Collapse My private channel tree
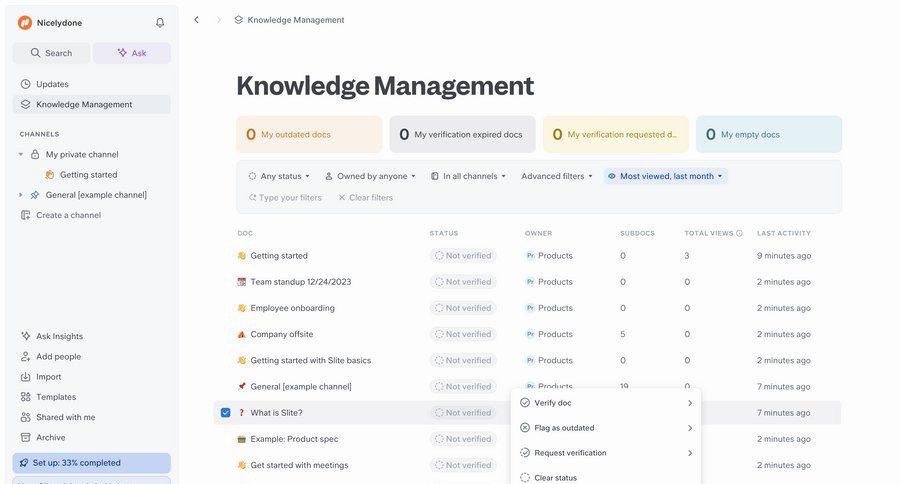The width and height of the screenshot is (900, 484). [21, 155]
